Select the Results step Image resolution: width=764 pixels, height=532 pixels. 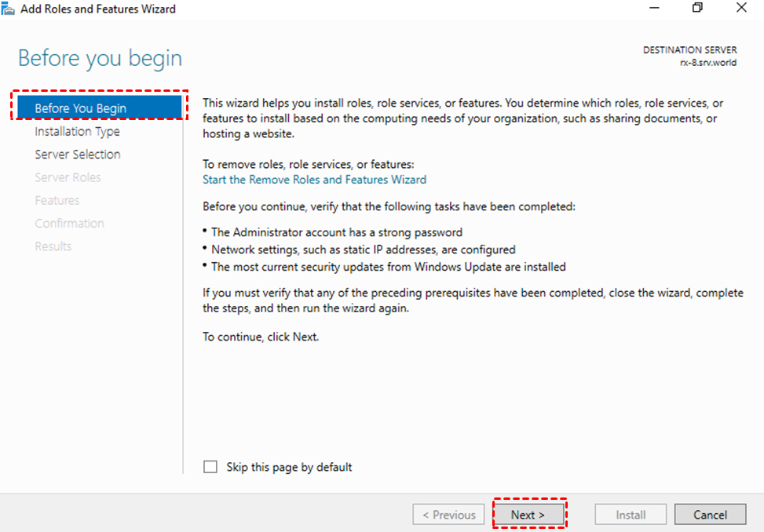[x=53, y=246]
